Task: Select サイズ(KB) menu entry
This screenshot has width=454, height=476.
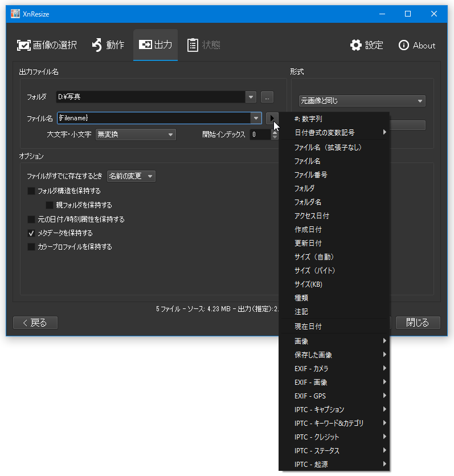Action: 334,284
